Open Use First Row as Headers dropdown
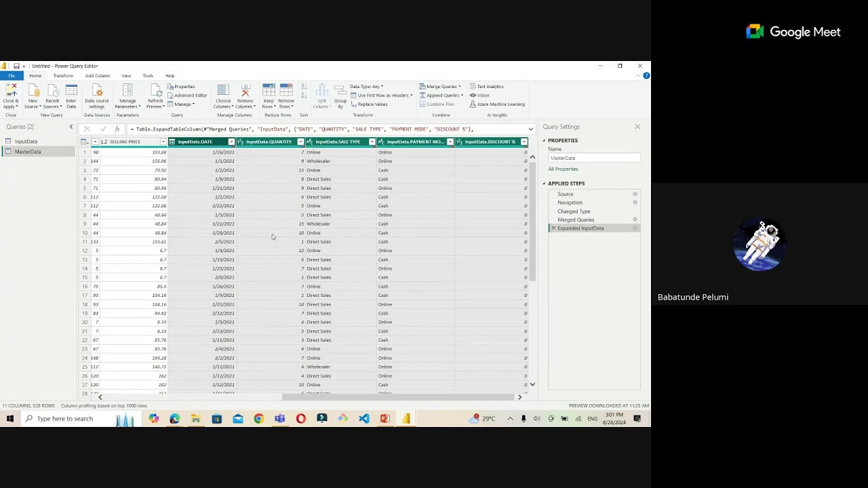This screenshot has width=868, height=488. pyautogui.click(x=382, y=96)
